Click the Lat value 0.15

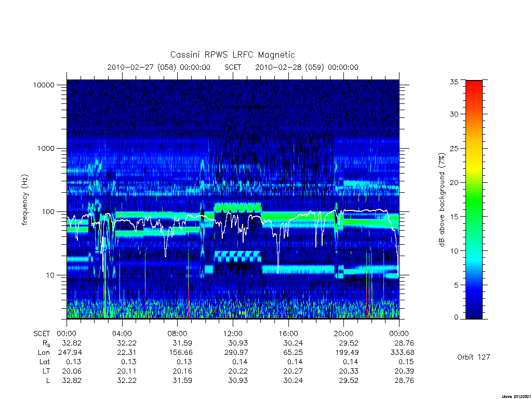point(406,362)
